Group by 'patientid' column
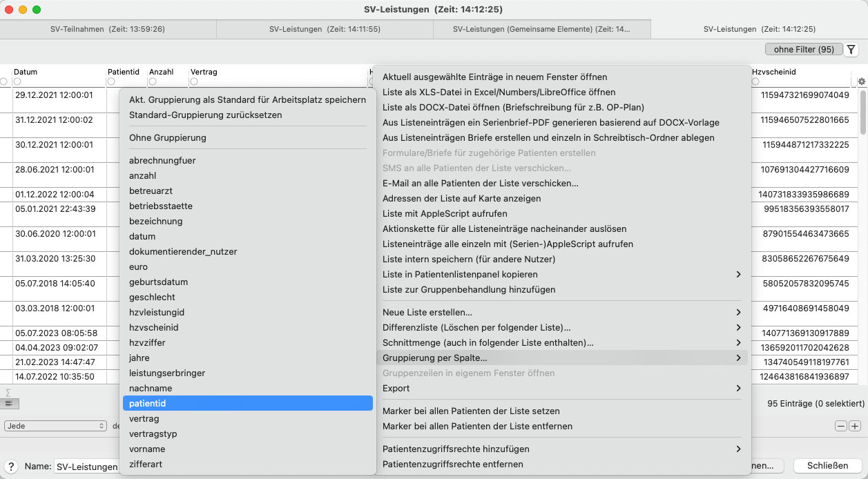This screenshot has width=868, height=479. coord(248,403)
